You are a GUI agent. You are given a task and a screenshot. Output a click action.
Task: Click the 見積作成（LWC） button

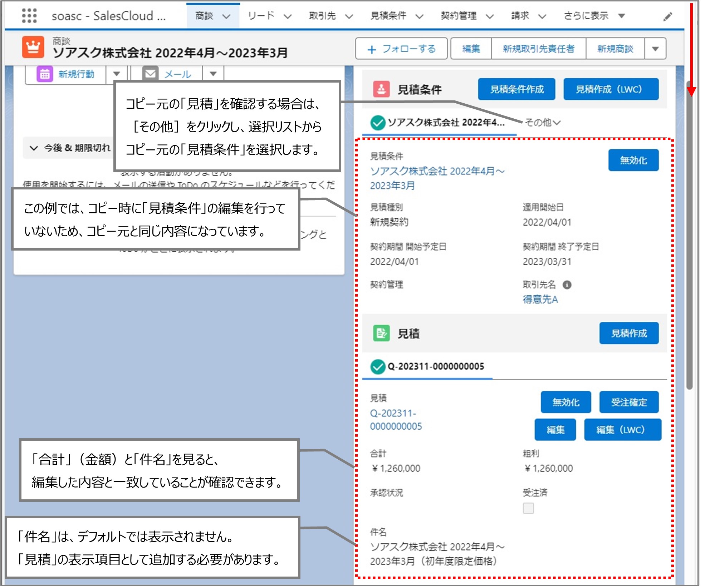tap(611, 89)
